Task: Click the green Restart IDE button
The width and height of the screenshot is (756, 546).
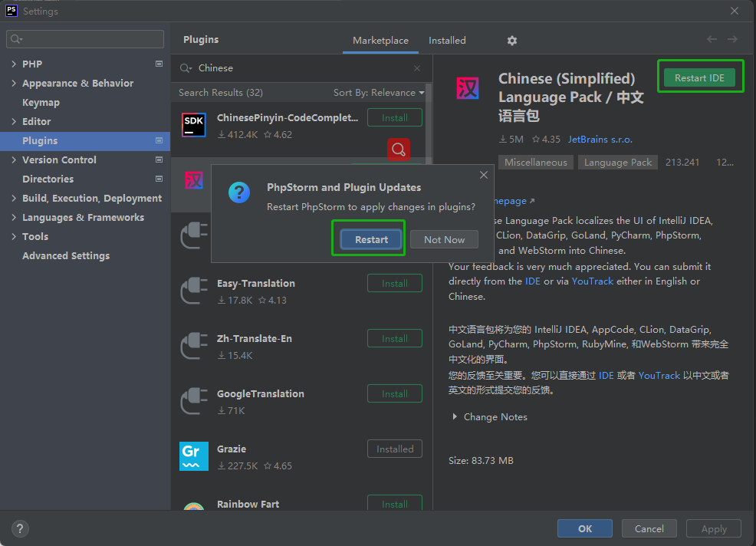Action: [699, 77]
